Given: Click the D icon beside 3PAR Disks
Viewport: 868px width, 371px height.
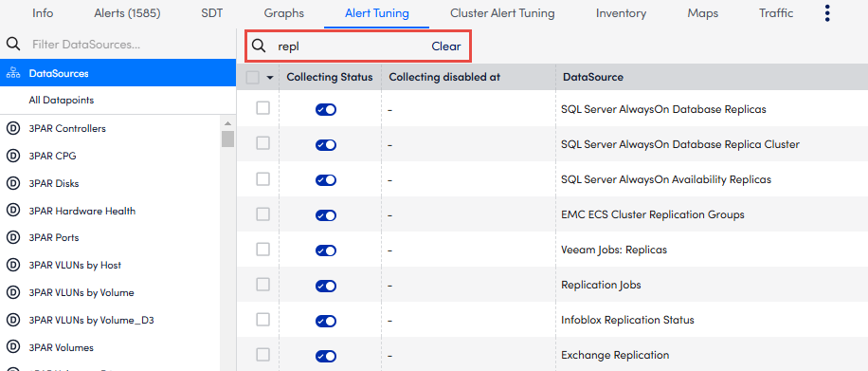Looking at the screenshot, I should point(12,183).
